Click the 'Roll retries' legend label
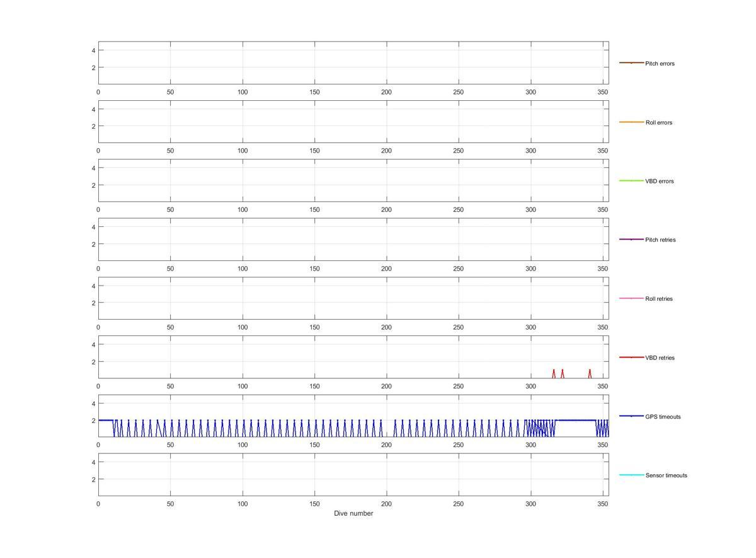This screenshot has height=558, width=756. tap(659, 299)
